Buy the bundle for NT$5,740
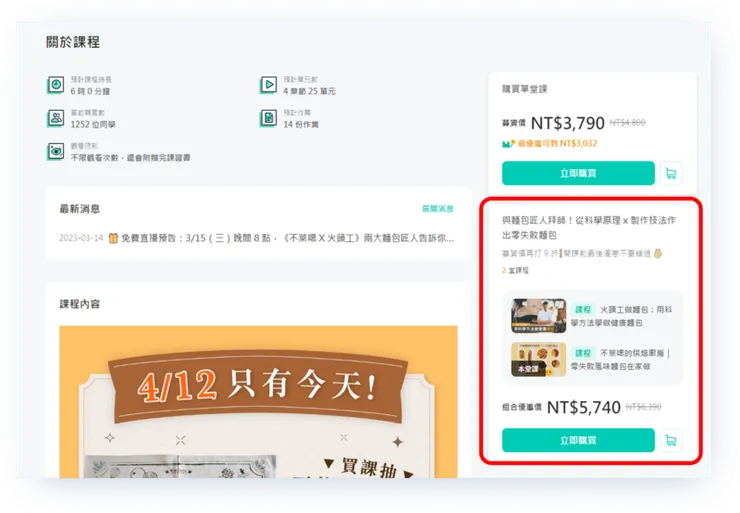This screenshot has height=513, width=740. 578,440
